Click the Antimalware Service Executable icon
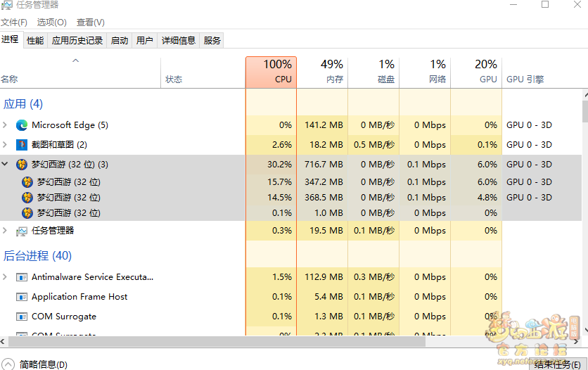The image size is (588, 370). click(22, 277)
